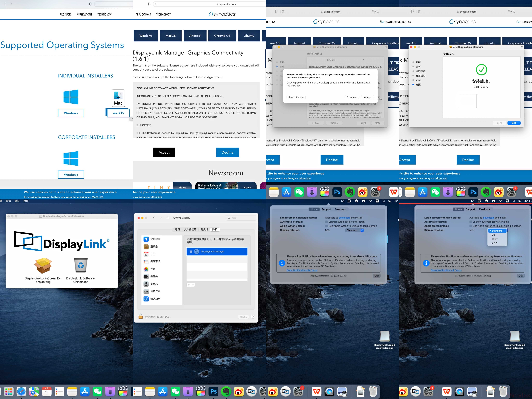Switch to 文件保险箱 tab
The height and width of the screenshot is (399, 532).
click(x=190, y=230)
